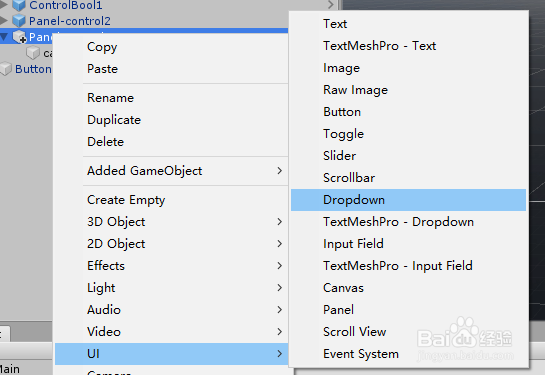Expand the Panel-control2 tree arrow
The height and width of the screenshot is (375, 545).
(4, 21)
